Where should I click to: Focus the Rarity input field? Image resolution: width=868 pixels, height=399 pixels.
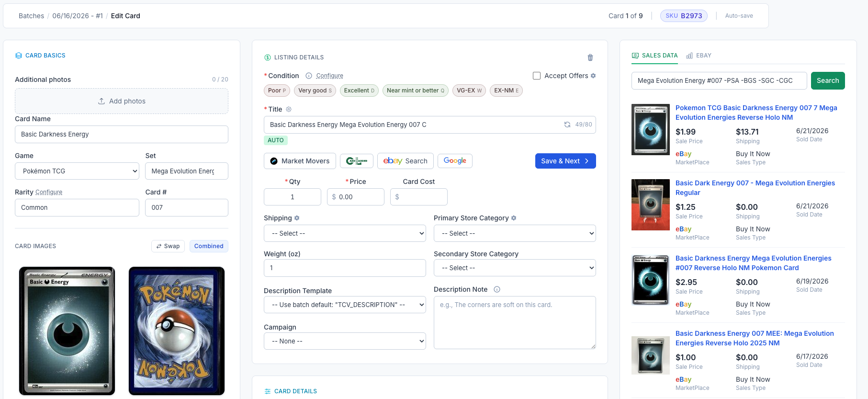click(77, 207)
